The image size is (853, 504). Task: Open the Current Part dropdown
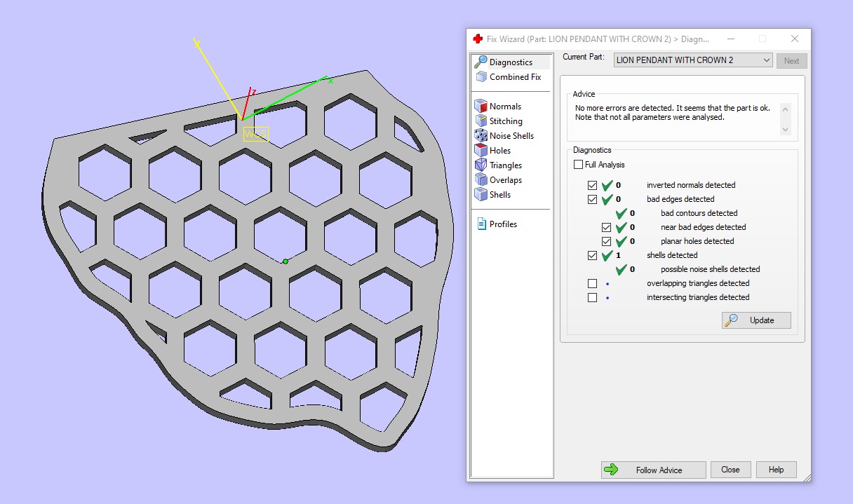(x=693, y=60)
